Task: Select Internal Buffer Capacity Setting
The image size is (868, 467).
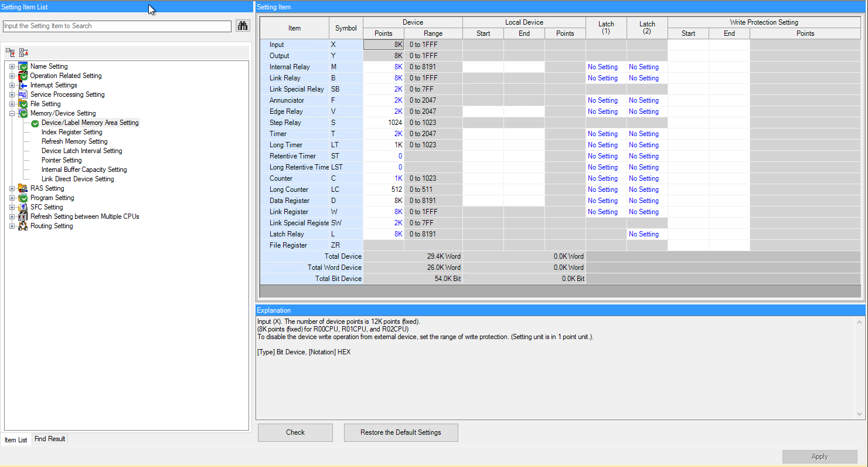Action: coord(84,170)
